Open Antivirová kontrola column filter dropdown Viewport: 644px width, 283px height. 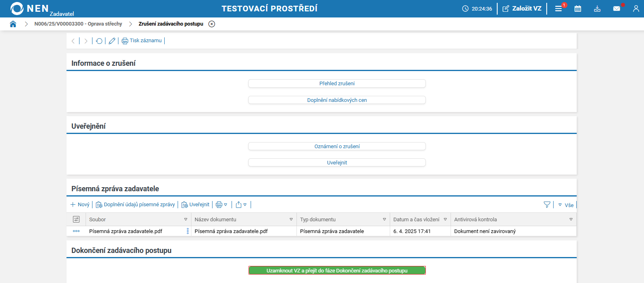pyautogui.click(x=571, y=219)
